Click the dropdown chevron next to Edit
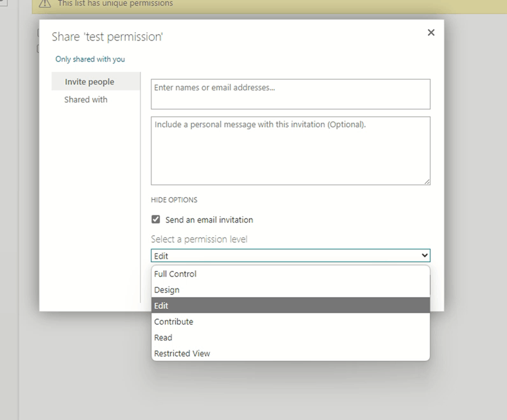 426,255
